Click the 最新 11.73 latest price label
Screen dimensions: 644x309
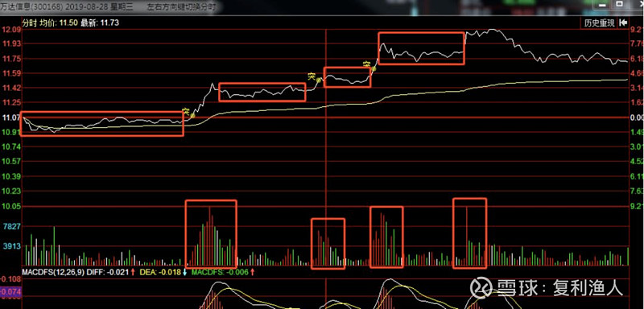pos(100,23)
